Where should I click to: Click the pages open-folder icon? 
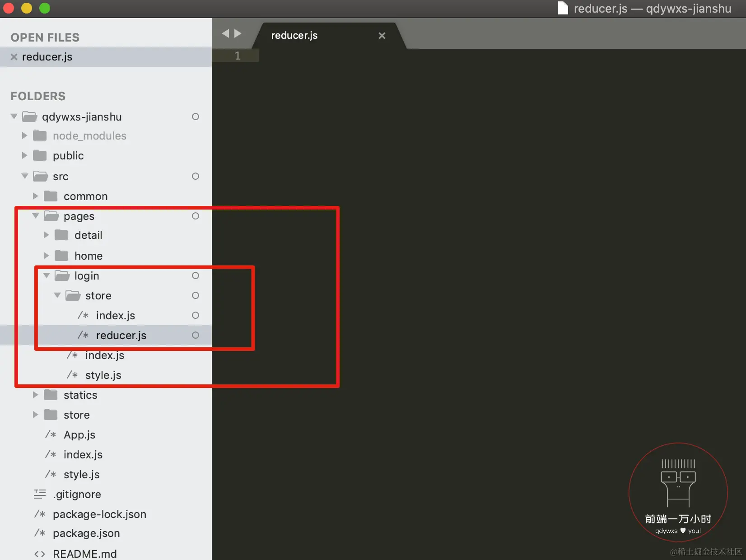click(51, 216)
